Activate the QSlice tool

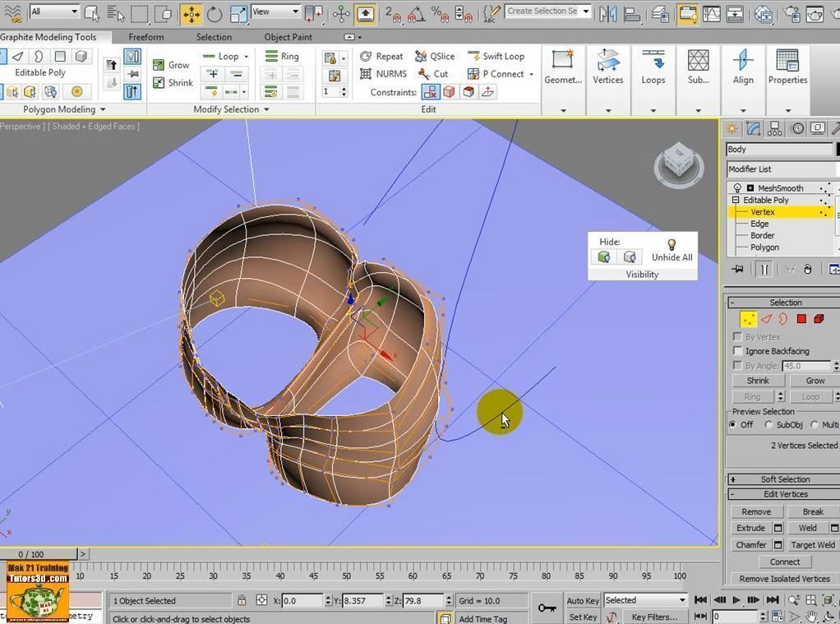[x=435, y=56]
